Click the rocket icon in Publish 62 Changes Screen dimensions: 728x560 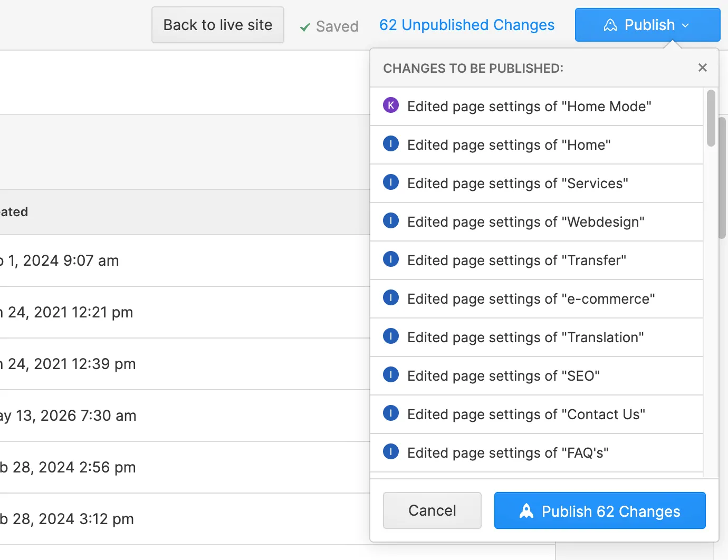526,510
